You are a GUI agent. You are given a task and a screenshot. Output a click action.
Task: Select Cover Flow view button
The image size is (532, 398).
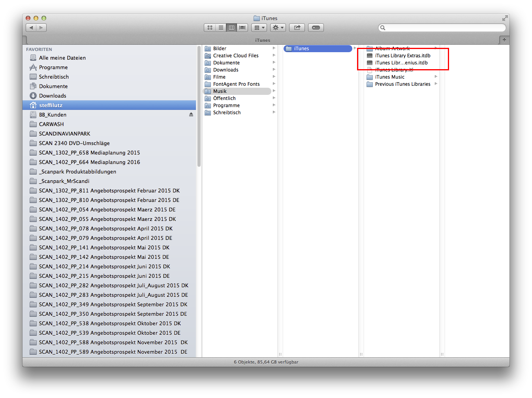[x=243, y=28]
